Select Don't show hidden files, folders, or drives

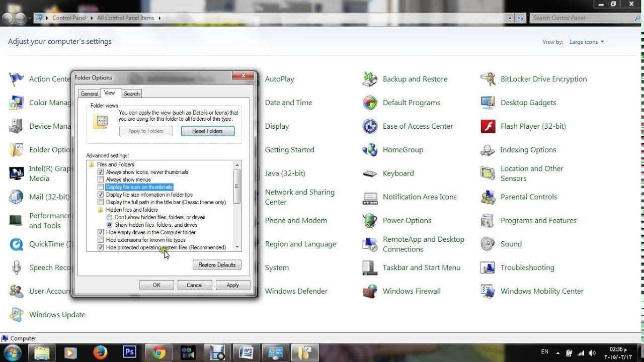tap(109, 217)
